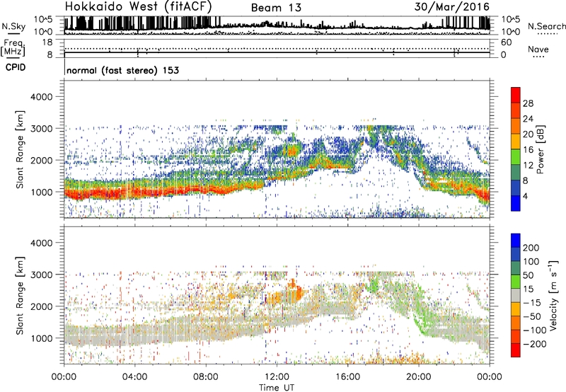
Task: Click the 'Velocity [m s-1]' color bar label
Action: click(x=553, y=295)
